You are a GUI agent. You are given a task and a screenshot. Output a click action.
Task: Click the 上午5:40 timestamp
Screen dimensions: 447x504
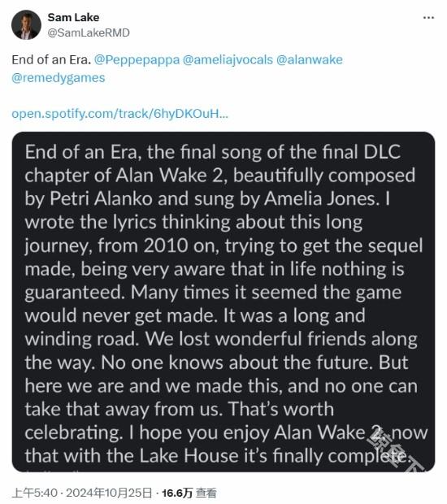coord(35,493)
